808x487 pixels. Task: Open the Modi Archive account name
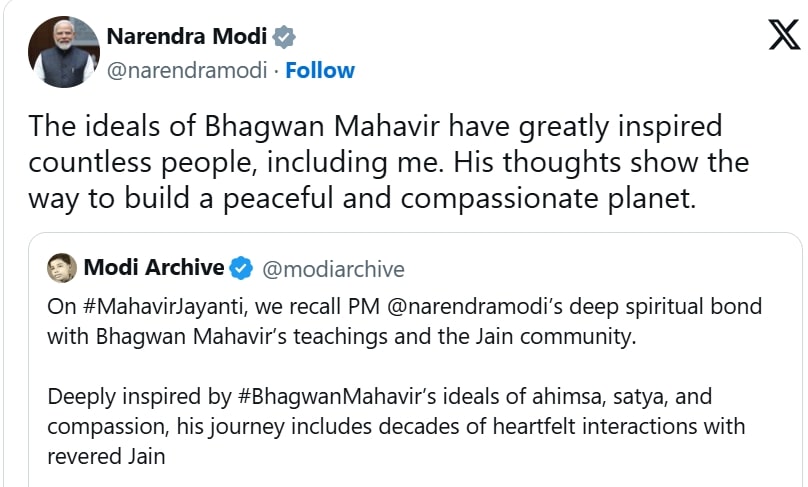pyautogui.click(x=154, y=267)
